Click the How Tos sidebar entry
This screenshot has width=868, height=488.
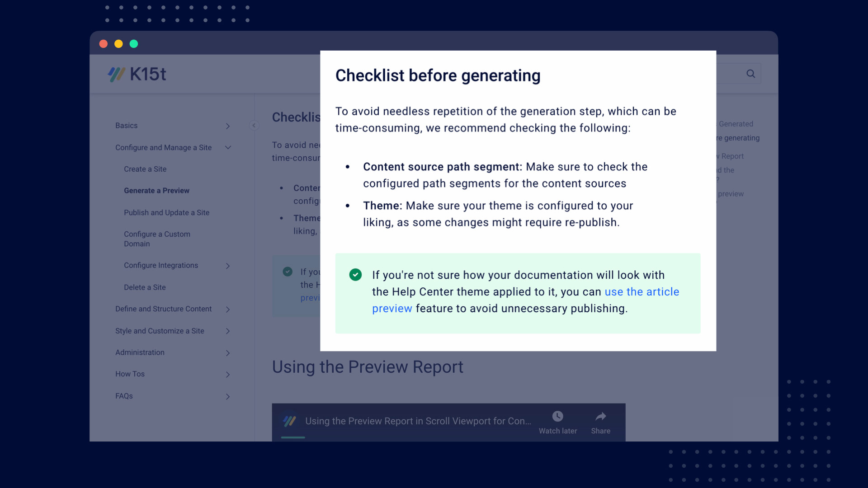(x=130, y=374)
